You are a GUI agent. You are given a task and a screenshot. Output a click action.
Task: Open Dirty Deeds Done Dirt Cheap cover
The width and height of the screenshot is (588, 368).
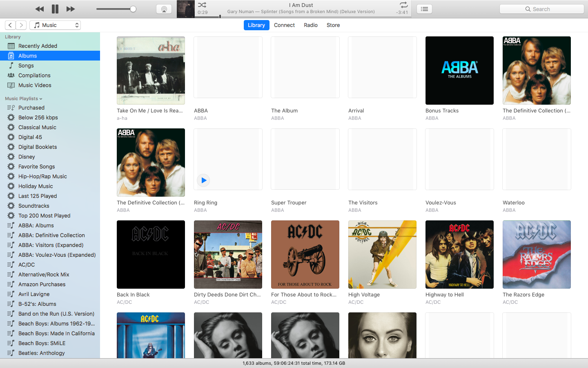coord(228,254)
